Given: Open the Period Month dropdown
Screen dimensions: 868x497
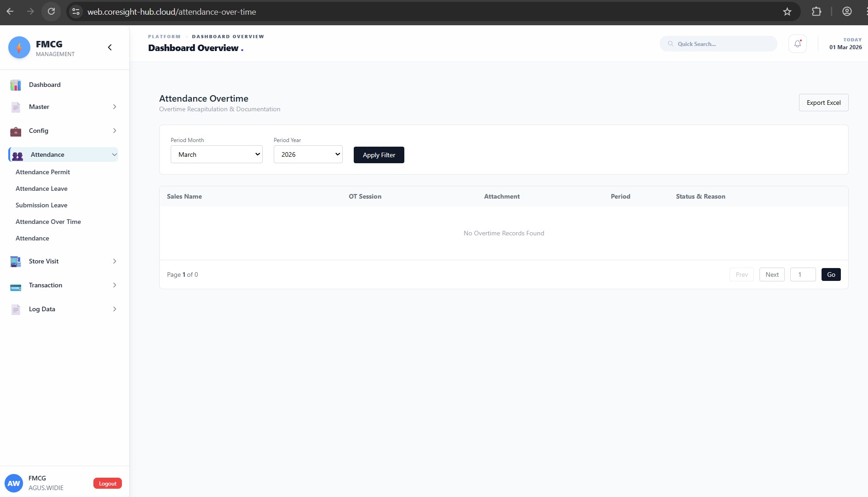Looking at the screenshot, I should [216, 154].
